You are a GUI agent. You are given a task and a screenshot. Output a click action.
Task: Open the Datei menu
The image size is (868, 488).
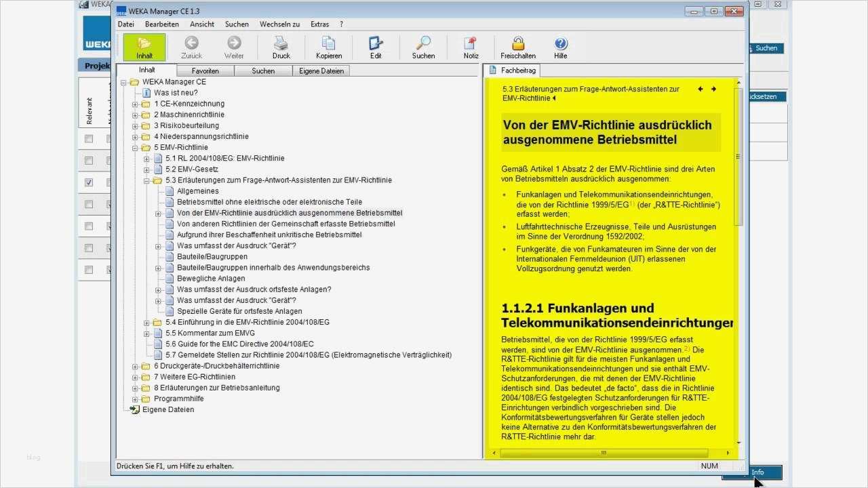[126, 24]
